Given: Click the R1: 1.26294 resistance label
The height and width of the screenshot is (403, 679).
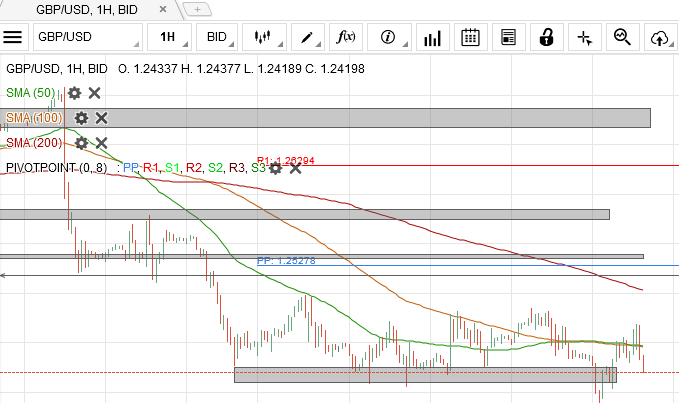Looking at the screenshot, I should point(286,161).
